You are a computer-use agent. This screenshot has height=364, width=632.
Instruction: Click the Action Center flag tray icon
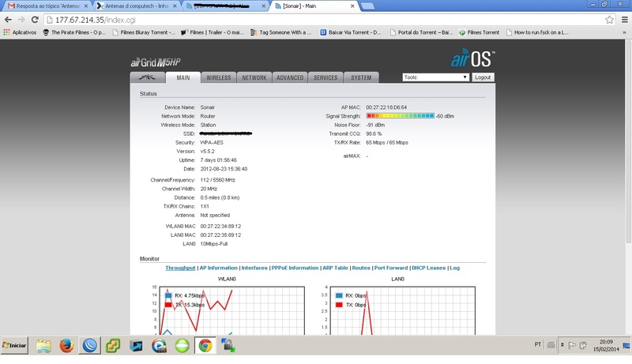click(x=571, y=345)
